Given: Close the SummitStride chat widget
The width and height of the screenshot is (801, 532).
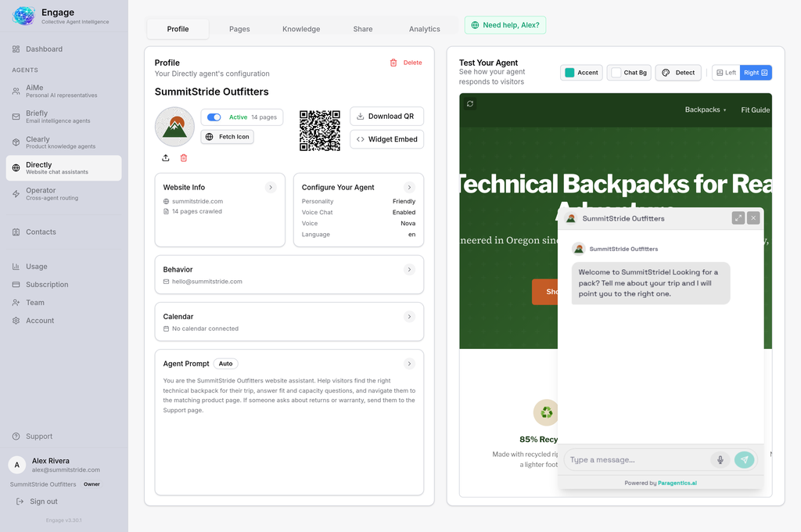Looking at the screenshot, I should point(753,218).
